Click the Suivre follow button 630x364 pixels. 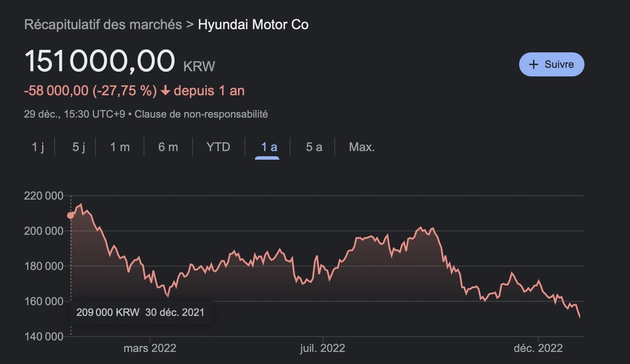pos(551,65)
